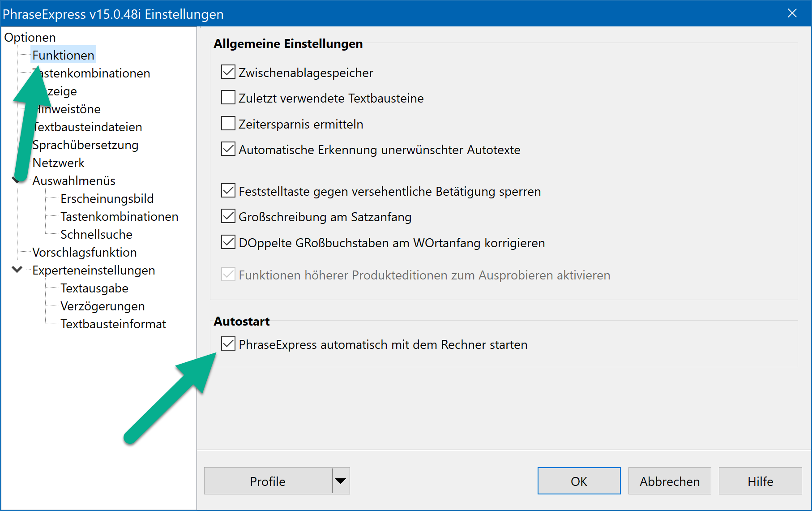
Task: Select Sprachübersetzung in the sidebar
Action: tap(85, 145)
